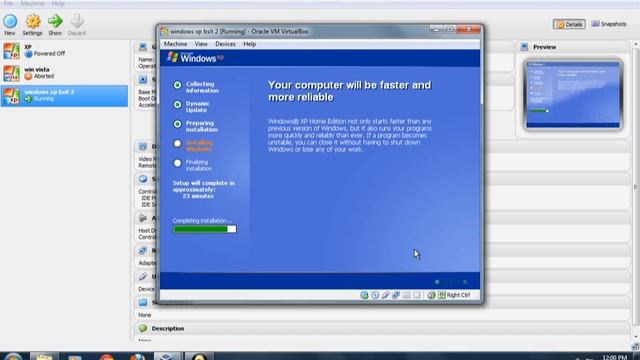This screenshot has height=360, width=640.
Task: Click the Display section monitor icon
Action: (143, 147)
